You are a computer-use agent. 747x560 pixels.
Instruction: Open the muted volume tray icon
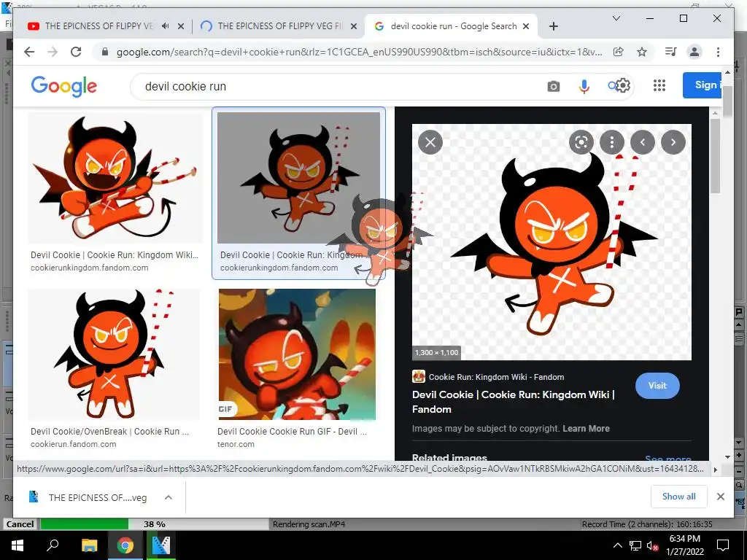(653, 545)
